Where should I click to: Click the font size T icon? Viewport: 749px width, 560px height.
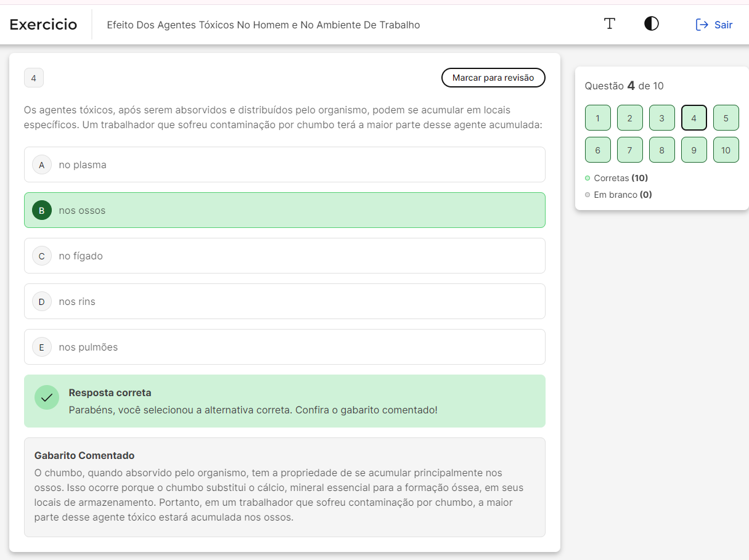pyautogui.click(x=610, y=24)
